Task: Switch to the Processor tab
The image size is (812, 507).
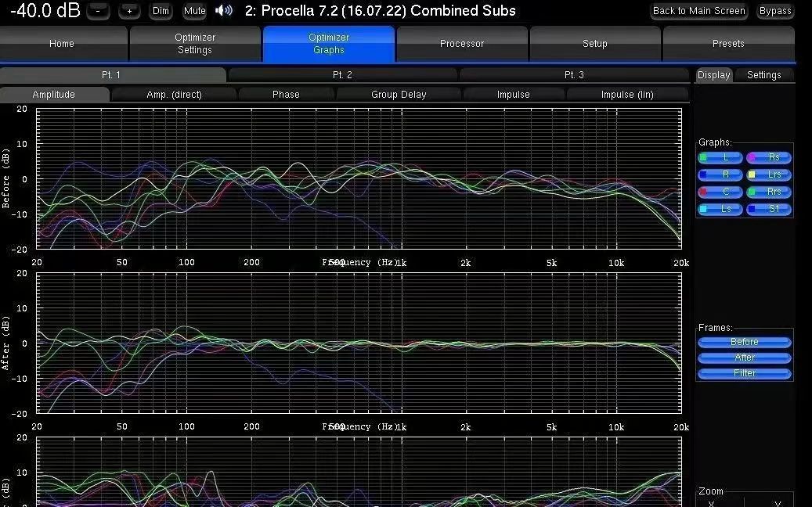Action: [462, 44]
